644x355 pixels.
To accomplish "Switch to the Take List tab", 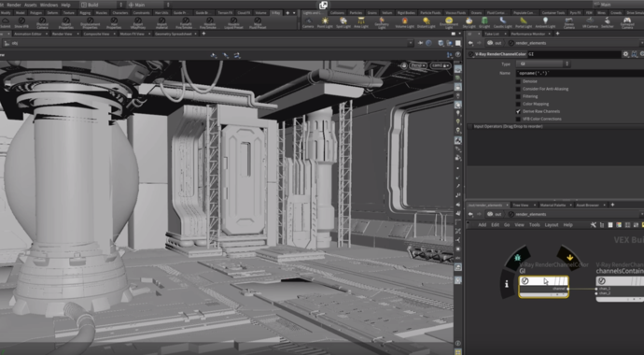I will pos(492,34).
